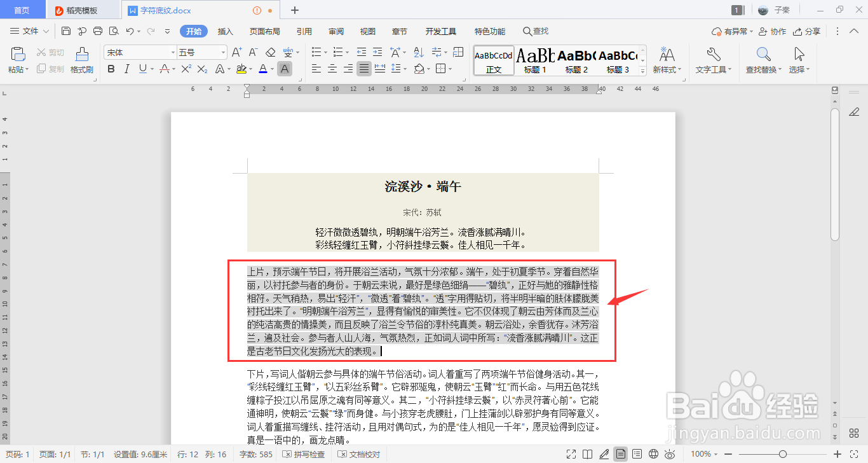Apply superscript to selected text
The width and height of the screenshot is (868, 463).
(x=186, y=69)
